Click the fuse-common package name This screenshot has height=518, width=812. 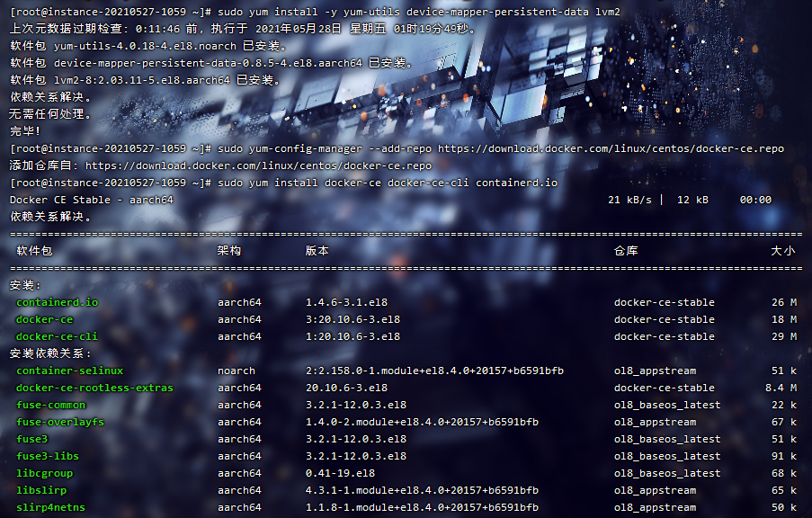click(x=50, y=405)
